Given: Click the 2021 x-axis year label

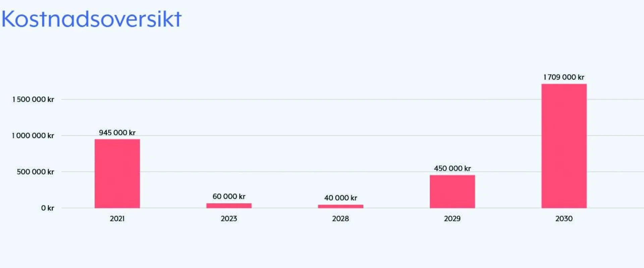Looking at the screenshot, I should [x=117, y=219].
